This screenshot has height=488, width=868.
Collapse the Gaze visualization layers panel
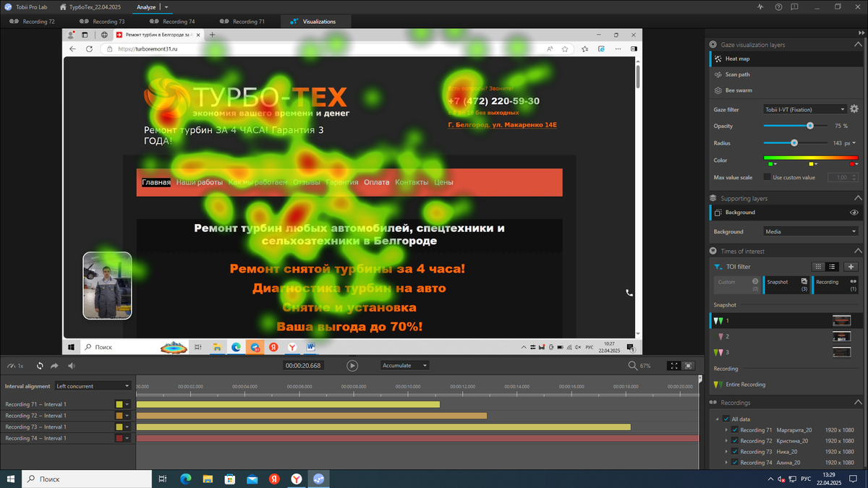[858, 45]
